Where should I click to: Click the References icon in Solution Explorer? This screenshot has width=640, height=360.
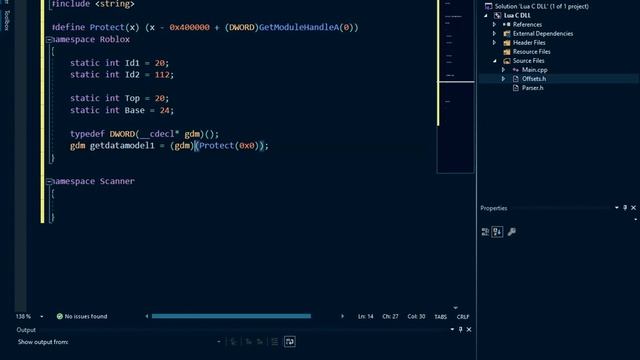[x=507, y=24]
